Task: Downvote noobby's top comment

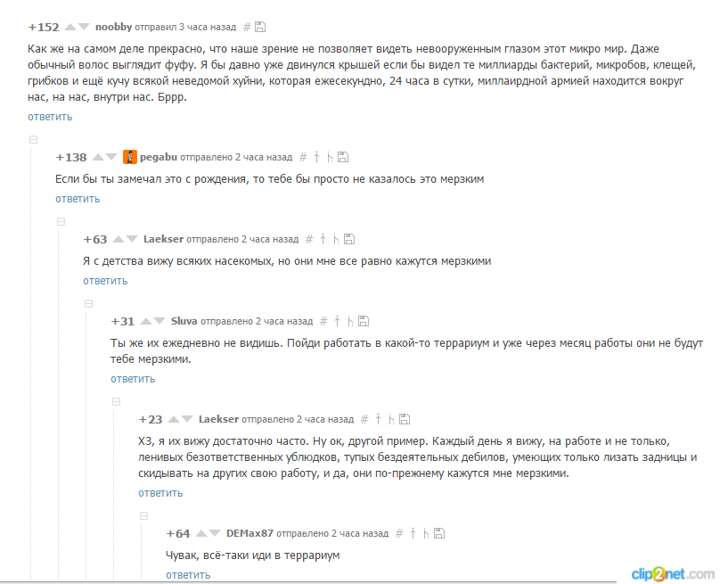Action: click(84, 27)
